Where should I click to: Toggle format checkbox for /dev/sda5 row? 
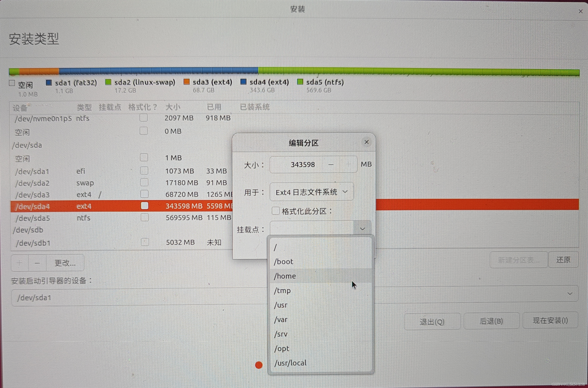click(x=145, y=217)
